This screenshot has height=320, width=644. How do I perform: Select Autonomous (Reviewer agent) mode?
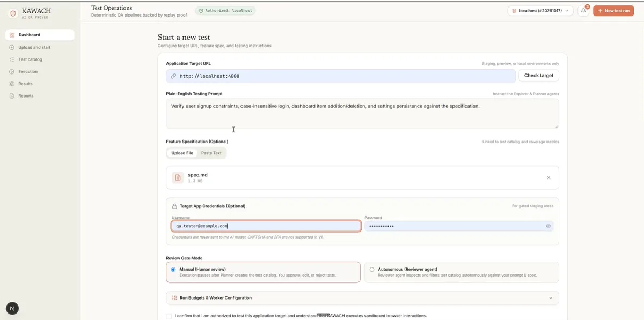click(x=462, y=272)
